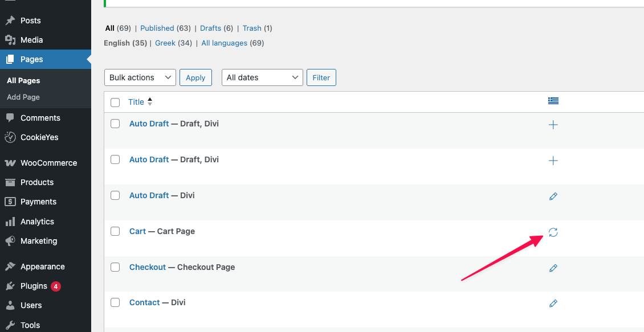644x332 pixels.
Task: Go to the Plugins menu item
Action: tap(34, 286)
